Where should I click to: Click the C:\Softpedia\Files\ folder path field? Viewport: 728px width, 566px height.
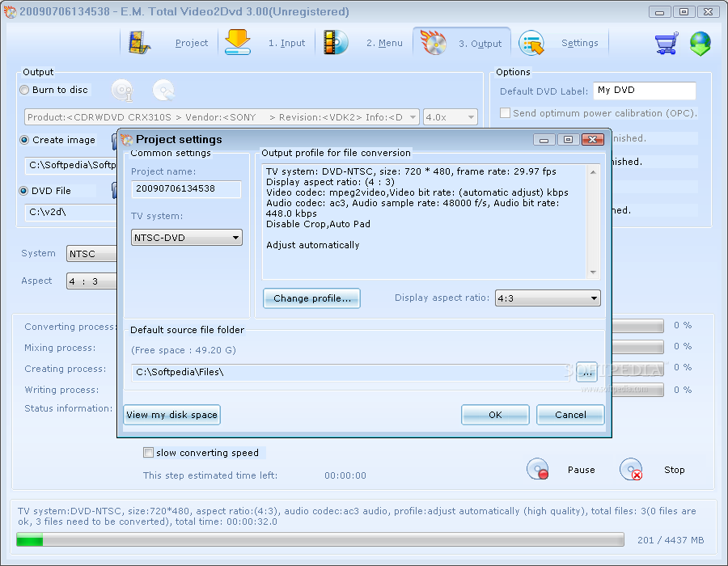pyautogui.click(x=350, y=372)
